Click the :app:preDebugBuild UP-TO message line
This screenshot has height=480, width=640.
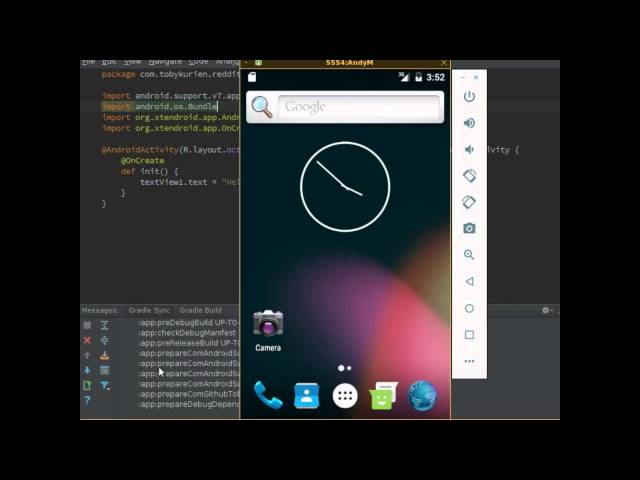point(189,322)
